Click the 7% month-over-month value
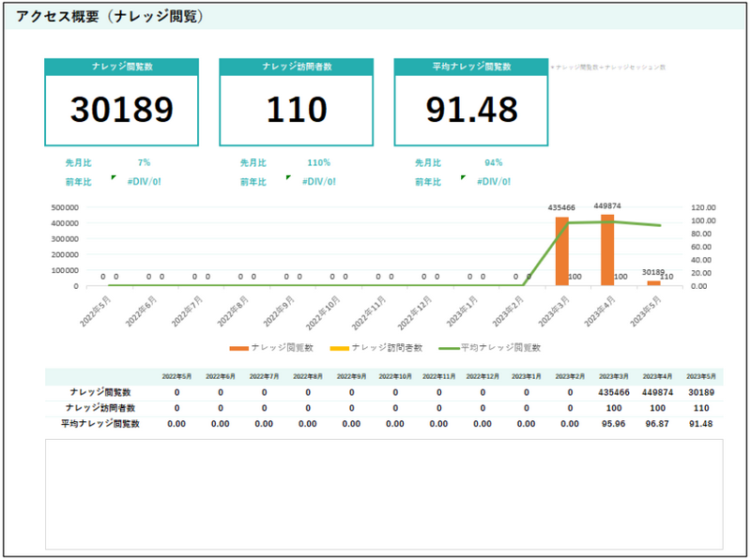 [145, 162]
